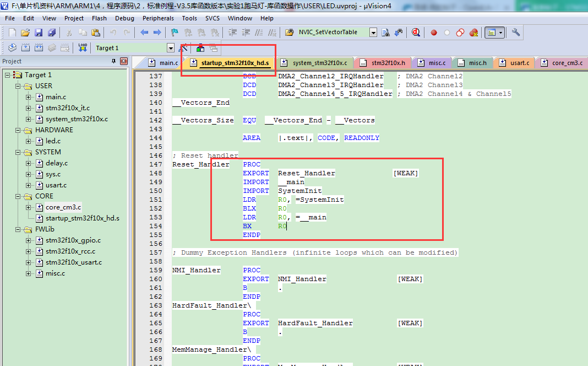588x366 pixels.
Task: Paste from the clipboard
Action: [96, 33]
